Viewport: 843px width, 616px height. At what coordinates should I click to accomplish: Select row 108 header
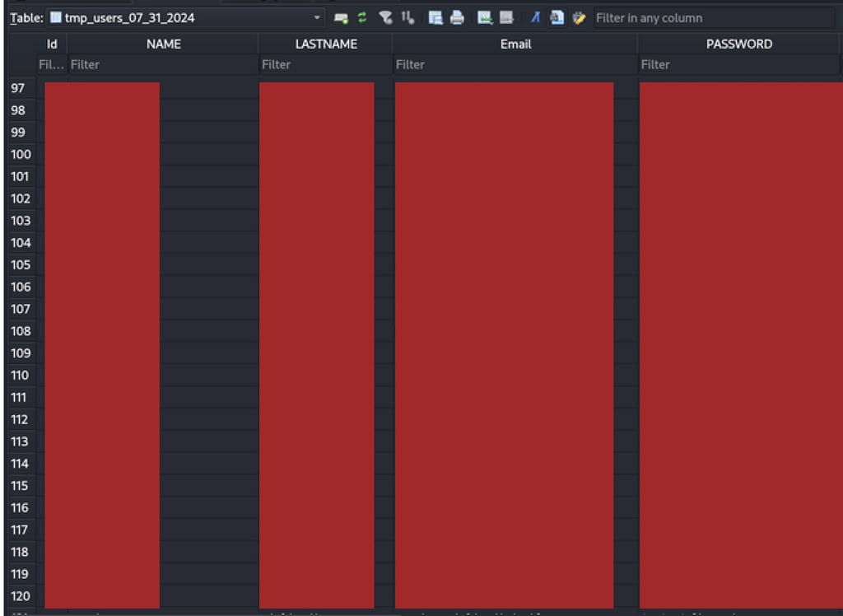21,331
